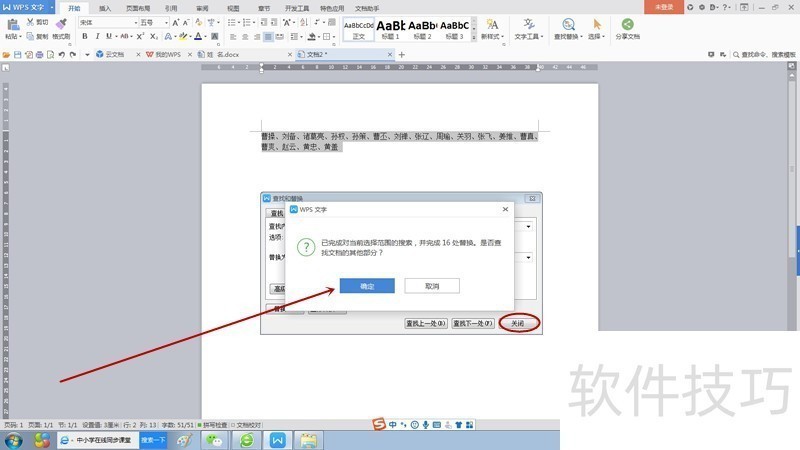The height and width of the screenshot is (450, 800).
Task: Click the Share Document green icon
Action: click(628, 24)
